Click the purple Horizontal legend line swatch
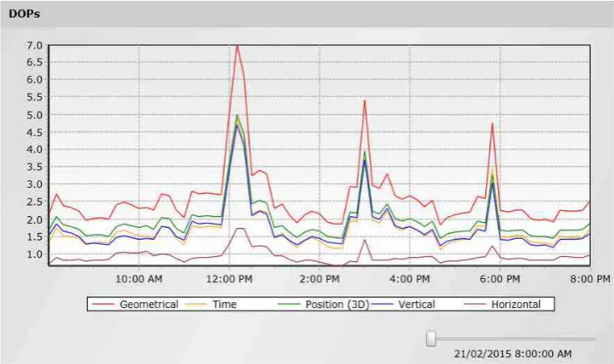This screenshot has height=364, width=614. tap(475, 305)
